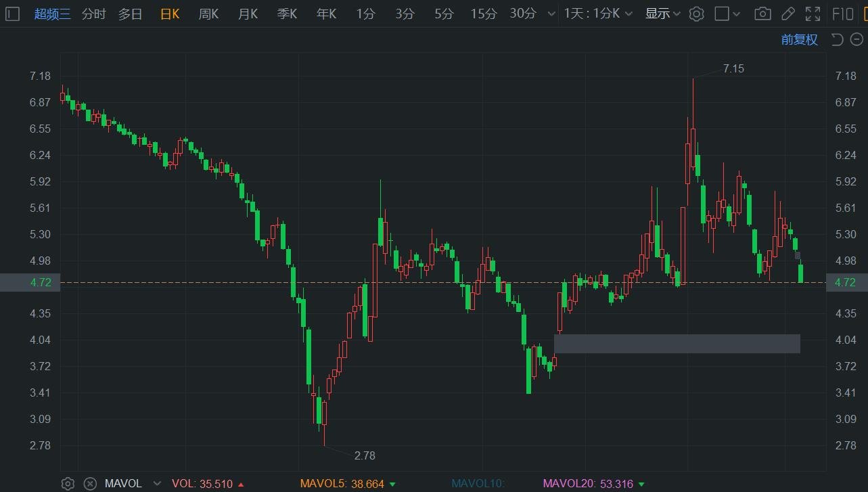The width and height of the screenshot is (868, 492).
Task: Expand more minute intervals after 30分
Action: tap(551, 14)
